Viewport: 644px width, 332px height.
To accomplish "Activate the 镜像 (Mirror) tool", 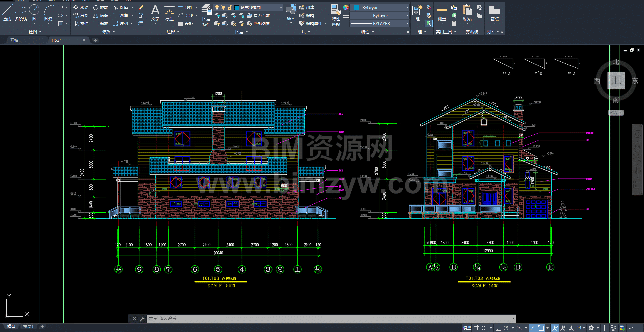I will click(100, 15).
